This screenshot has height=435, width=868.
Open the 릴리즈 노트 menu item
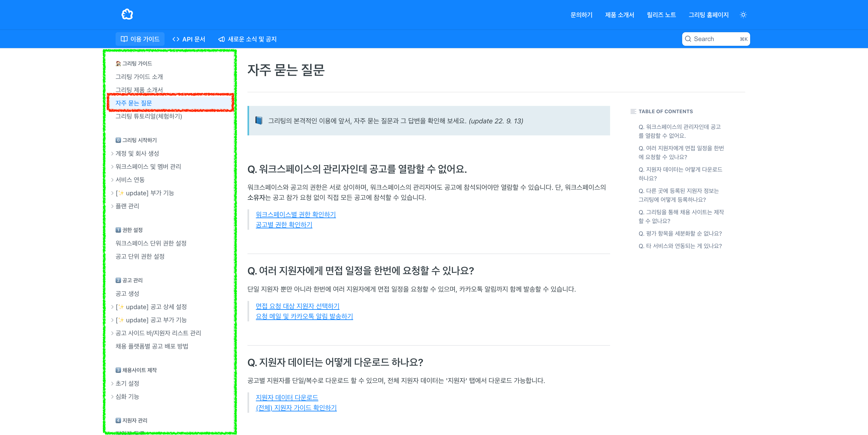[662, 15]
